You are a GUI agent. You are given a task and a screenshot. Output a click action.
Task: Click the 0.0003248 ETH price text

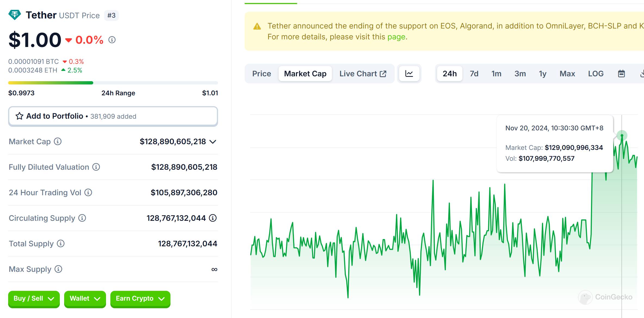click(33, 70)
